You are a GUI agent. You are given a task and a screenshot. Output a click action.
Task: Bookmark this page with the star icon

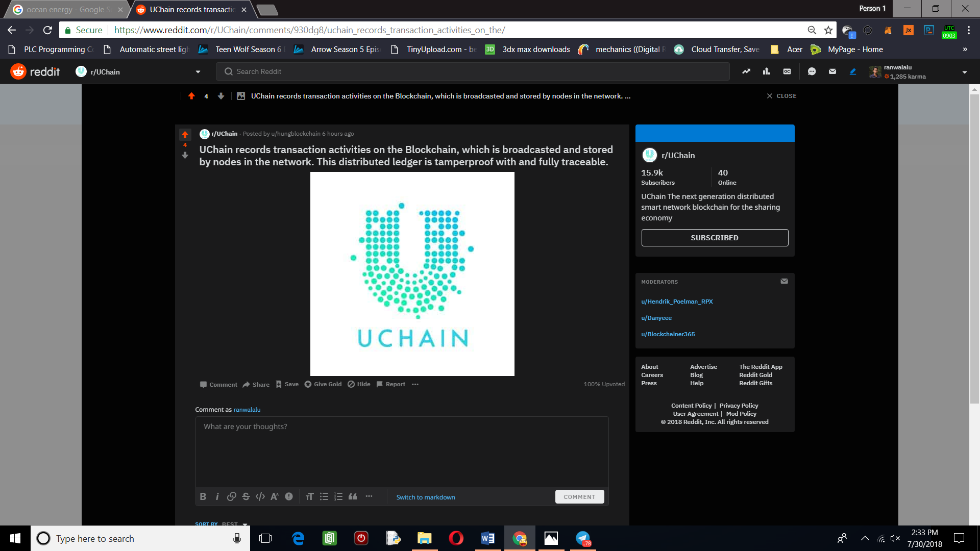828,30
